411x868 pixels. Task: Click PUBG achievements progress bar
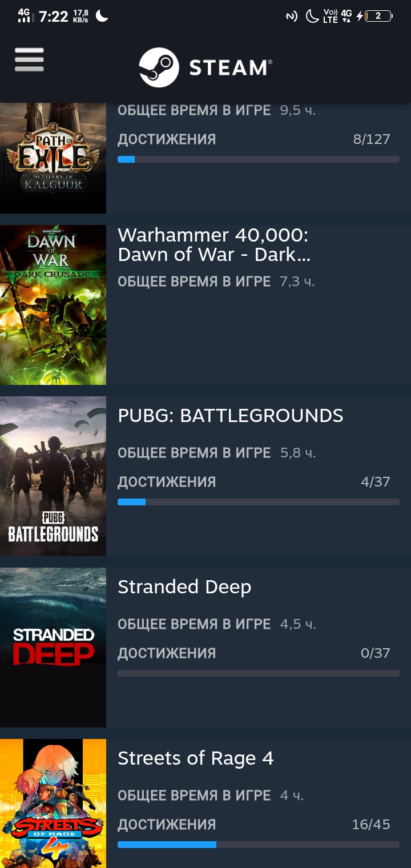coord(259,502)
